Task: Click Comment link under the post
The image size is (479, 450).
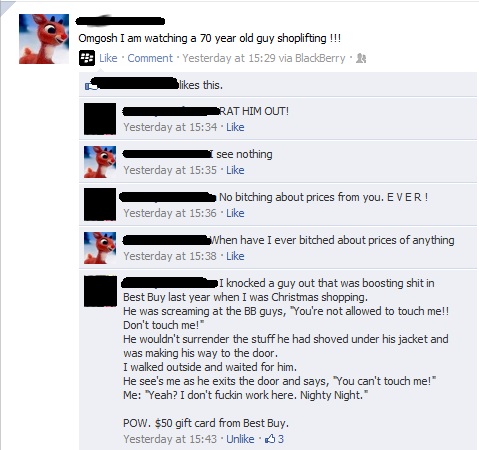Action: pyautogui.click(x=150, y=58)
